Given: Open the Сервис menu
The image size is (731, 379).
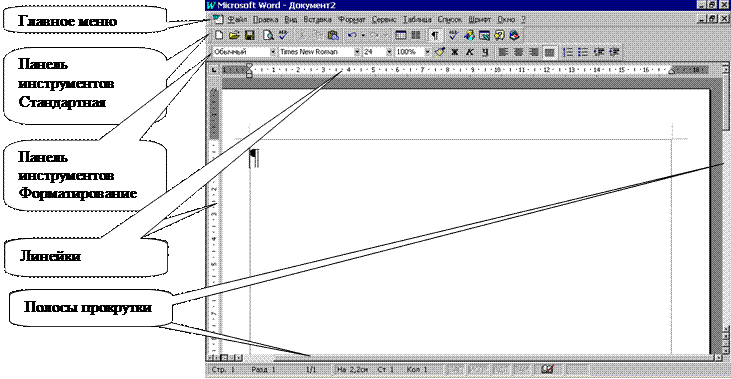Looking at the screenshot, I should [x=384, y=20].
